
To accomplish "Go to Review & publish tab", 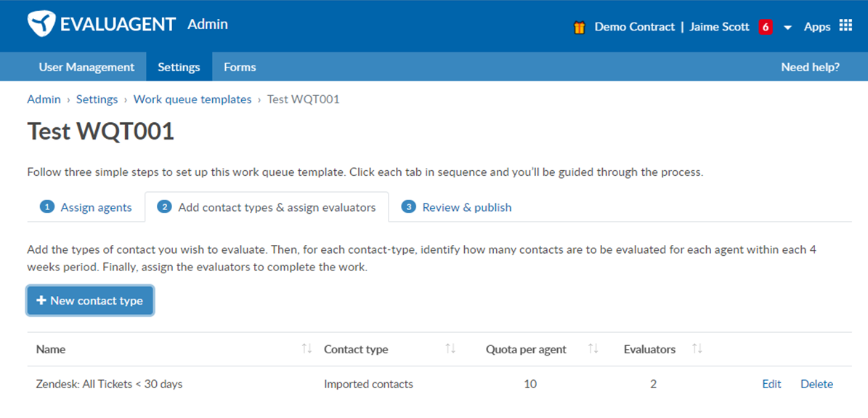I will [456, 207].
